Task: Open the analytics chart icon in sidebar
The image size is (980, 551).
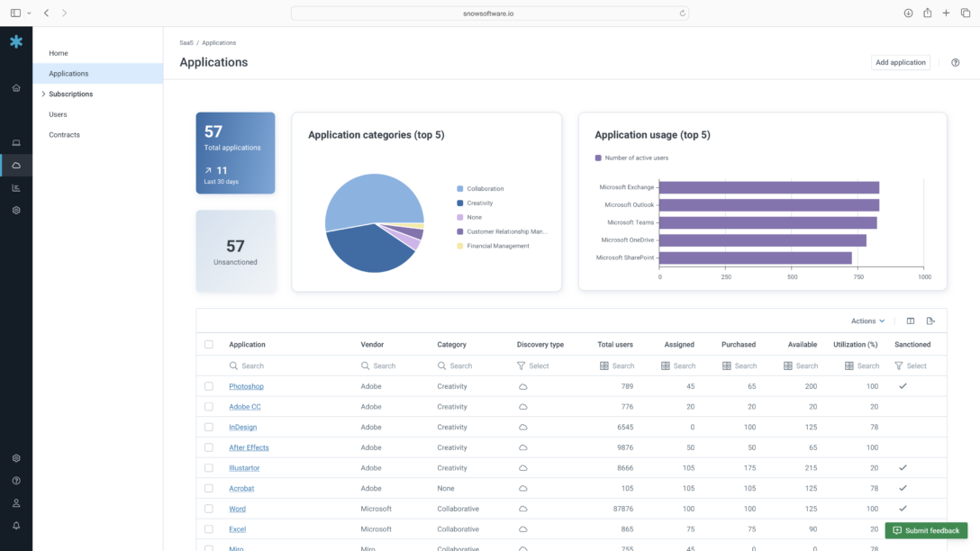Action: [x=15, y=187]
